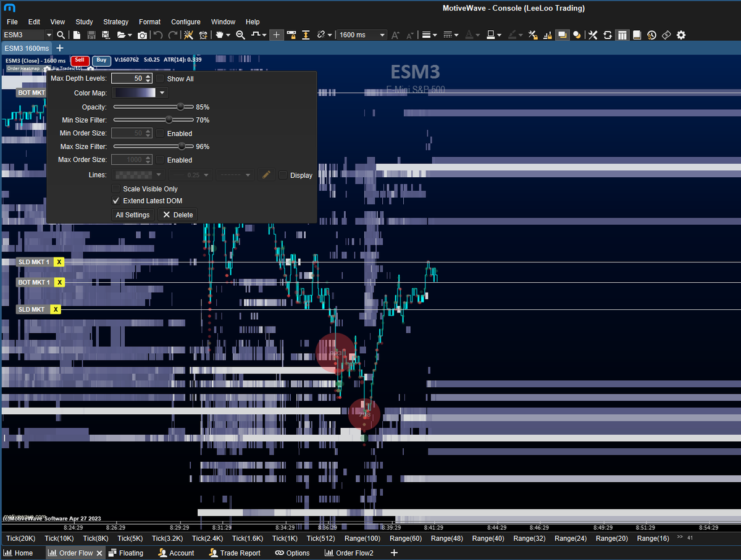This screenshot has height=560, width=741.
Task: Click the auto-fit vertical scale icon
Action: tap(305, 35)
